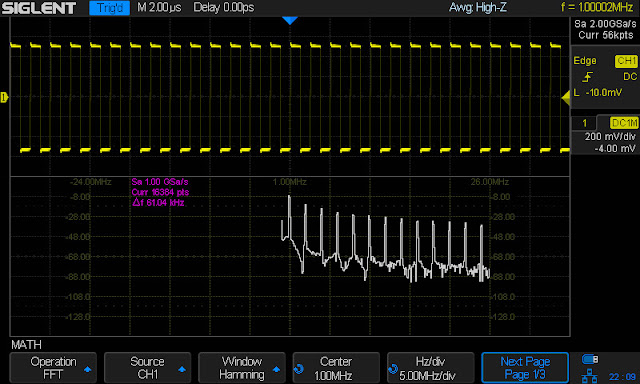This screenshot has width=640, height=384.
Task: Click the Center frequency knob icon
Action: click(x=299, y=369)
